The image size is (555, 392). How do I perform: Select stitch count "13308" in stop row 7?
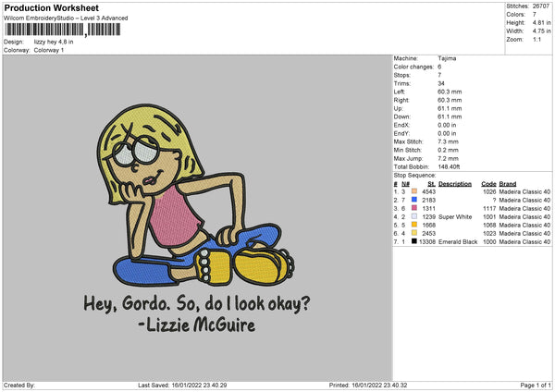427,242
